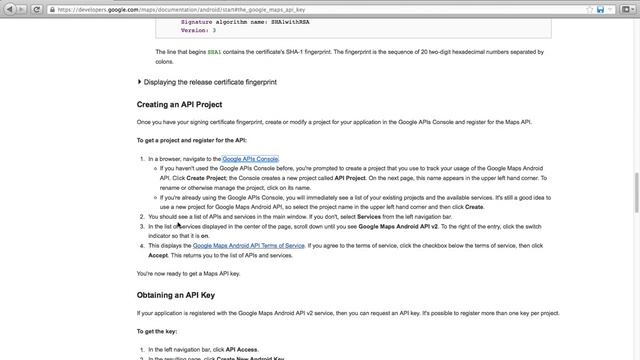Bookmark this page with the star icon
The height and width of the screenshot is (360, 640).
tap(589, 9)
